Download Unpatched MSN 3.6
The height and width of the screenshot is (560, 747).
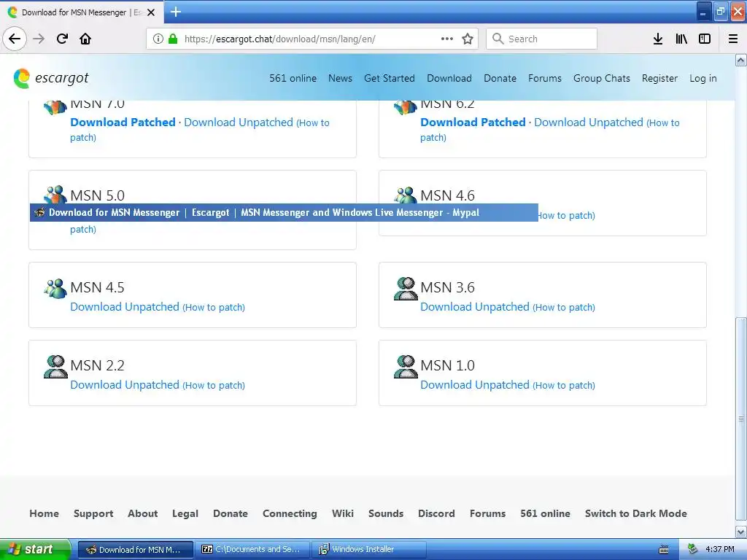click(x=475, y=307)
